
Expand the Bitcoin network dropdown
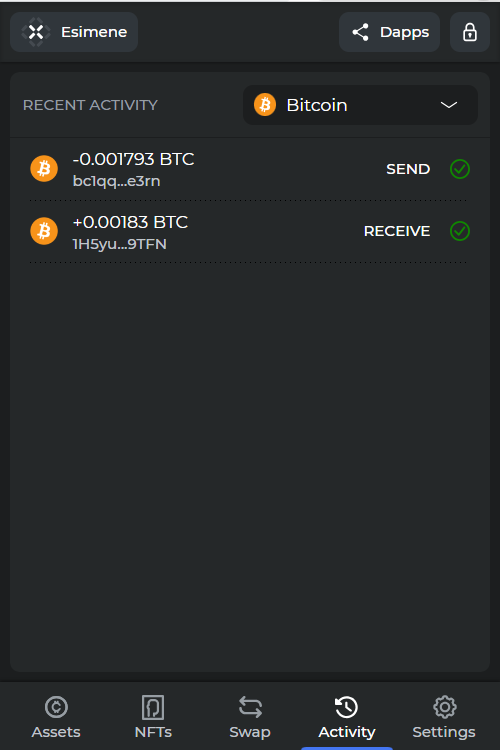(x=360, y=105)
